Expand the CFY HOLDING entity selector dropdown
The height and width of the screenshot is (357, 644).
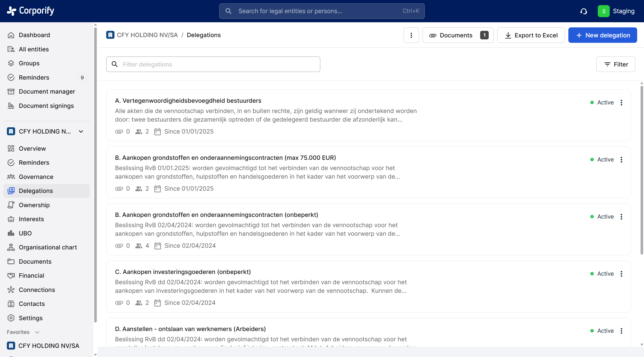point(81,131)
